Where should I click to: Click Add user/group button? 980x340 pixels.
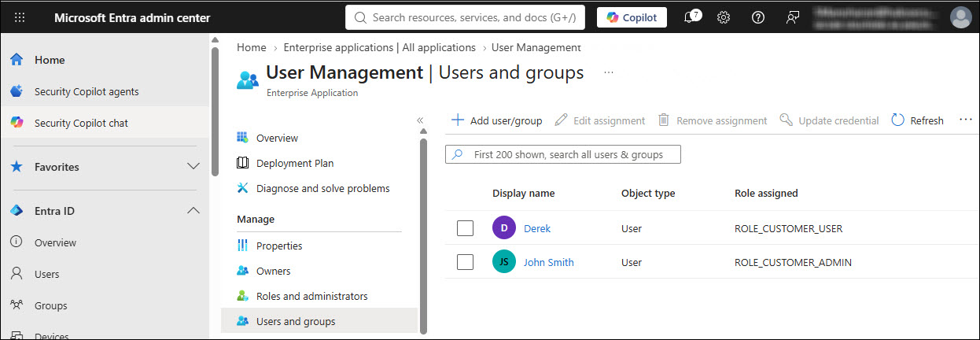(x=496, y=120)
